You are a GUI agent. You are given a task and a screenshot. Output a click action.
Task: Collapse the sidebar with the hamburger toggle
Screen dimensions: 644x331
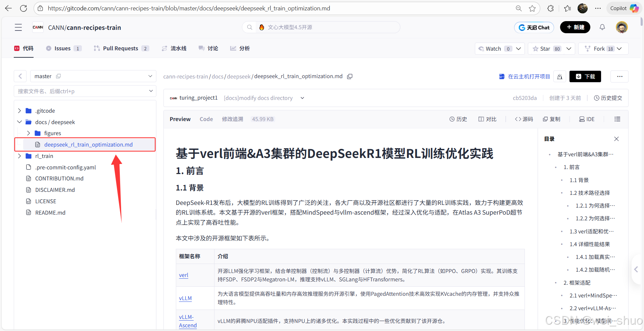pyautogui.click(x=18, y=27)
